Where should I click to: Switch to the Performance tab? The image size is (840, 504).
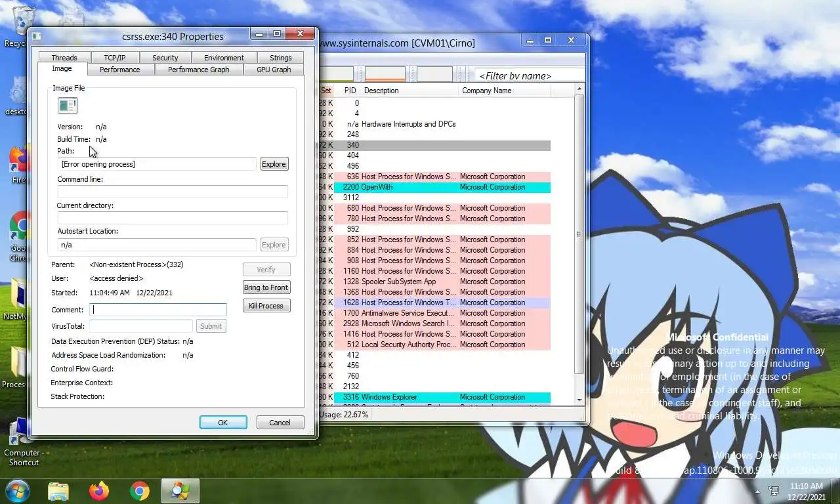pyautogui.click(x=119, y=70)
